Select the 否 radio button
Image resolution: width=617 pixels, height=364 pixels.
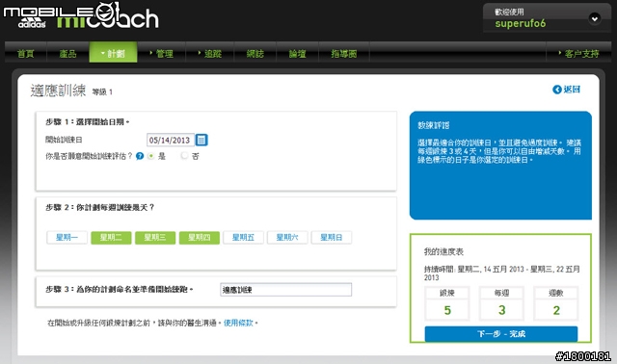click(184, 156)
